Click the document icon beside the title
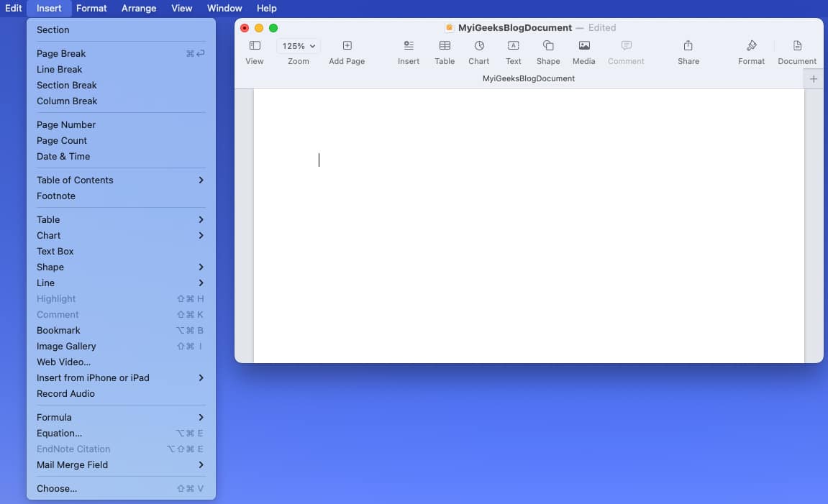 [450, 28]
